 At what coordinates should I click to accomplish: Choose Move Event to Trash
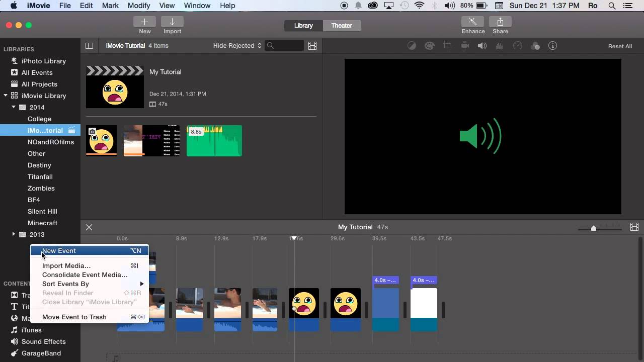pos(90,317)
